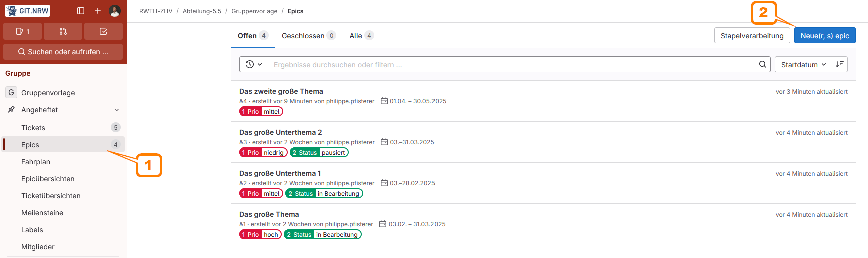Click 1_Prio niedrig label
This screenshot has height=258, width=868.
[x=263, y=153]
